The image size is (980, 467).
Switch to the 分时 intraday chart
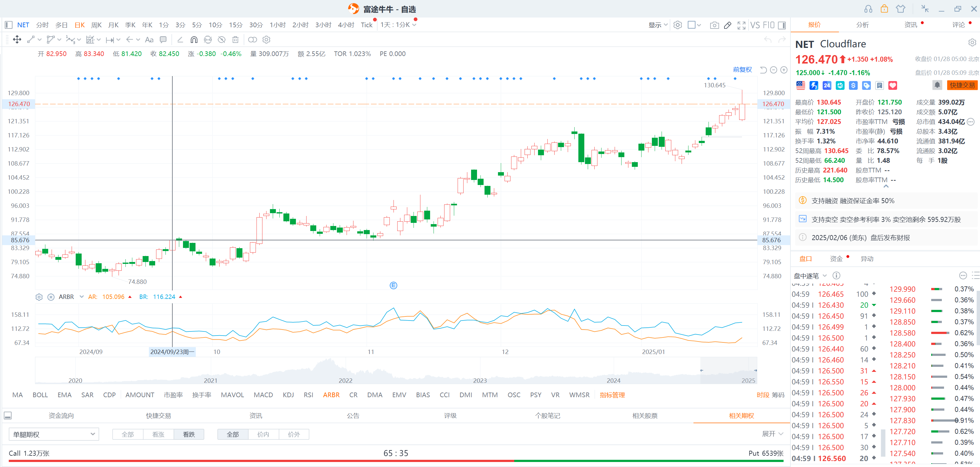[x=42, y=25]
